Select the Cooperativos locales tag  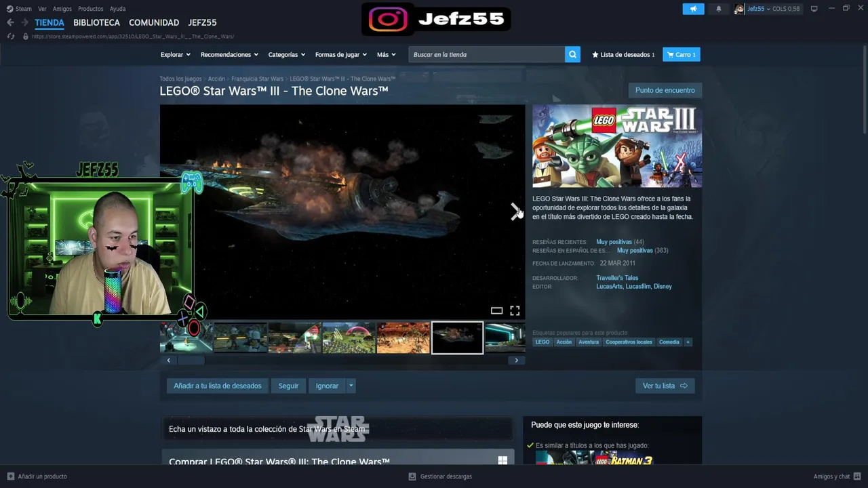629,342
